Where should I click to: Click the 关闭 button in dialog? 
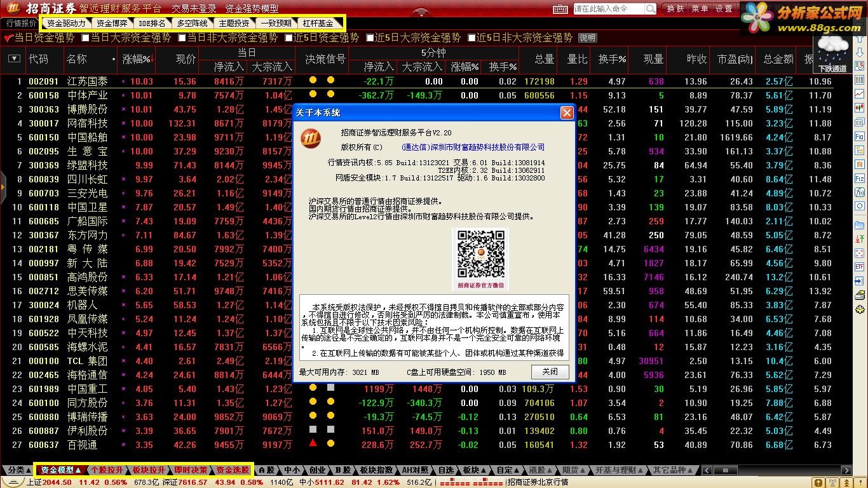[x=550, y=372]
